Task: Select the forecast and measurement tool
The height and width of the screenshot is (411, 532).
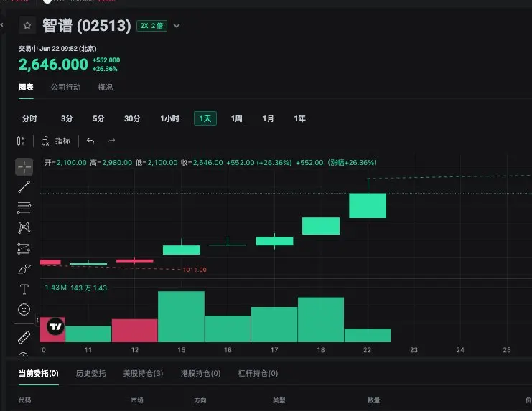Action: tap(24, 249)
